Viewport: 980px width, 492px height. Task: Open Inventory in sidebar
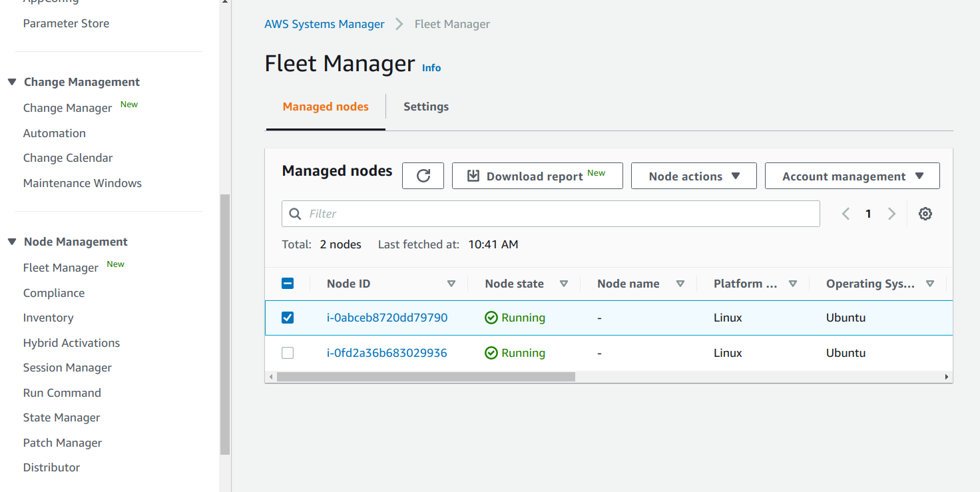(x=49, y=318)
